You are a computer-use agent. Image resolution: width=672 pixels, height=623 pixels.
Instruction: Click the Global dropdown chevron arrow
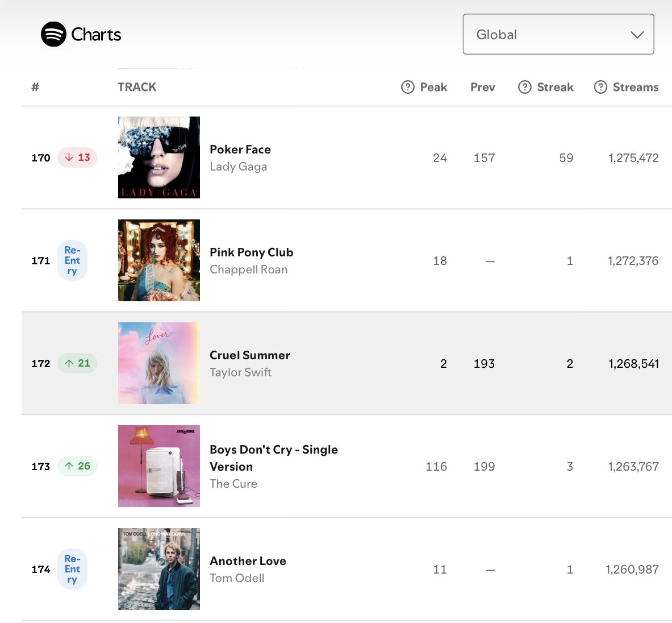click(x=637, y=35)
